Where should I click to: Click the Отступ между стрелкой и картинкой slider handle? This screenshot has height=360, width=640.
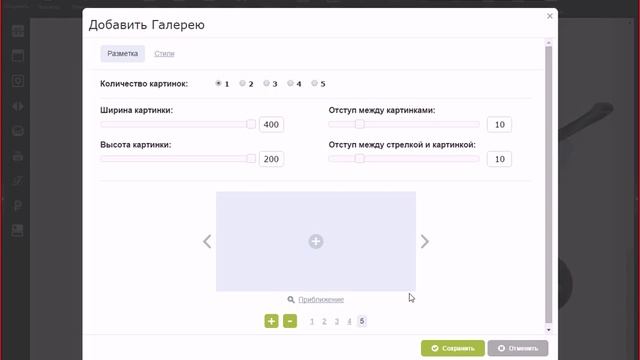[359, 158]
